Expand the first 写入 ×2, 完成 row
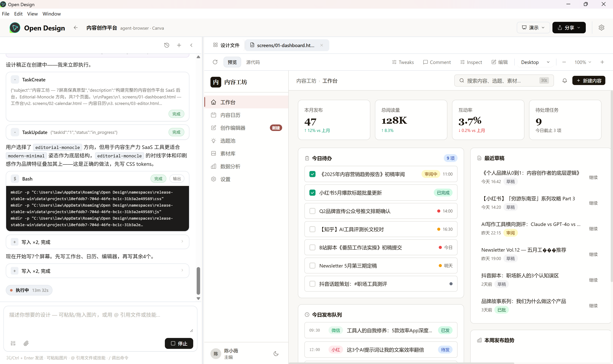Image resolution: width=613 pixels, height=364 pixels. point(97,242)
